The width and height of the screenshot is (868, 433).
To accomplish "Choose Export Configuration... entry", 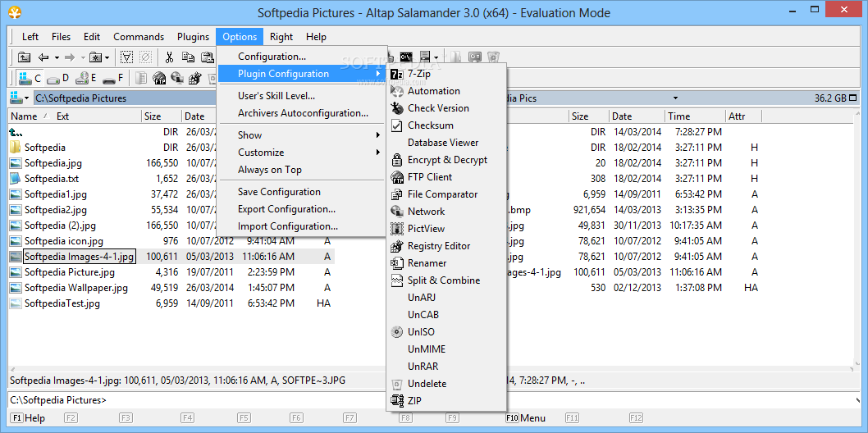I will [301, 209].
